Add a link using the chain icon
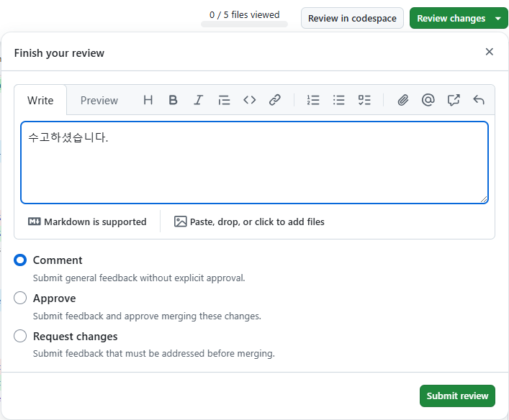This screenshot has height=420, width=509. 274,100
